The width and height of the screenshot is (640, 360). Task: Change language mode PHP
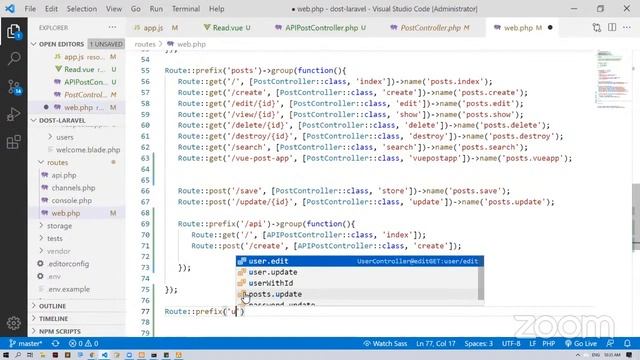click(x=548, y=344)
